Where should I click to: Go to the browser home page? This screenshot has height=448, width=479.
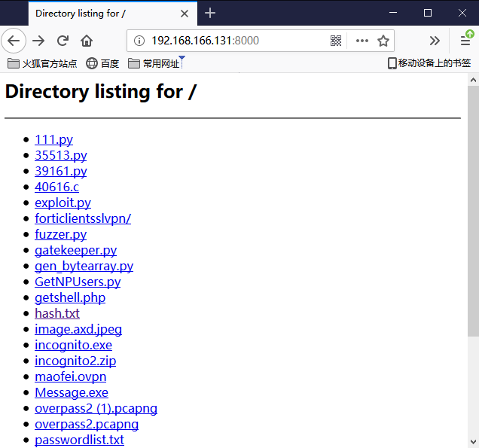(87, 41)
